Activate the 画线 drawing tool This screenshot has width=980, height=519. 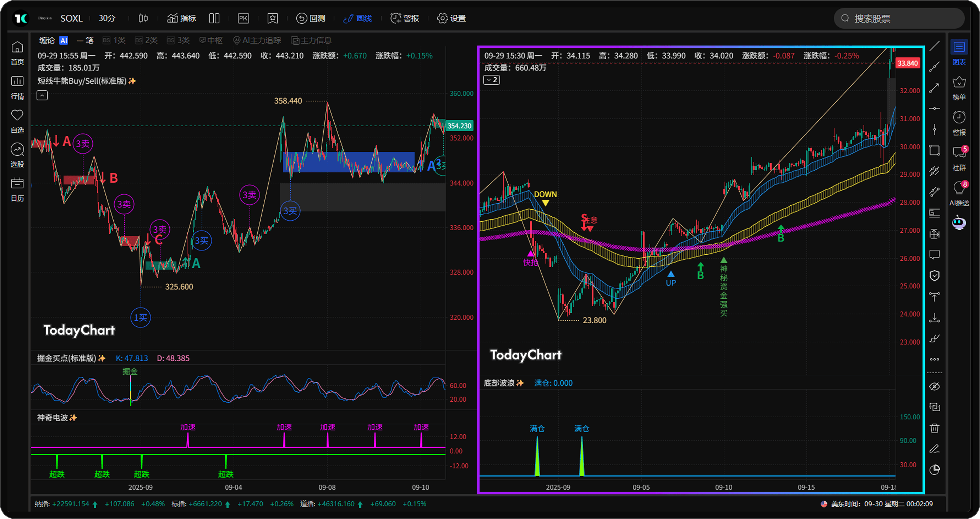[x=358, y=18]
